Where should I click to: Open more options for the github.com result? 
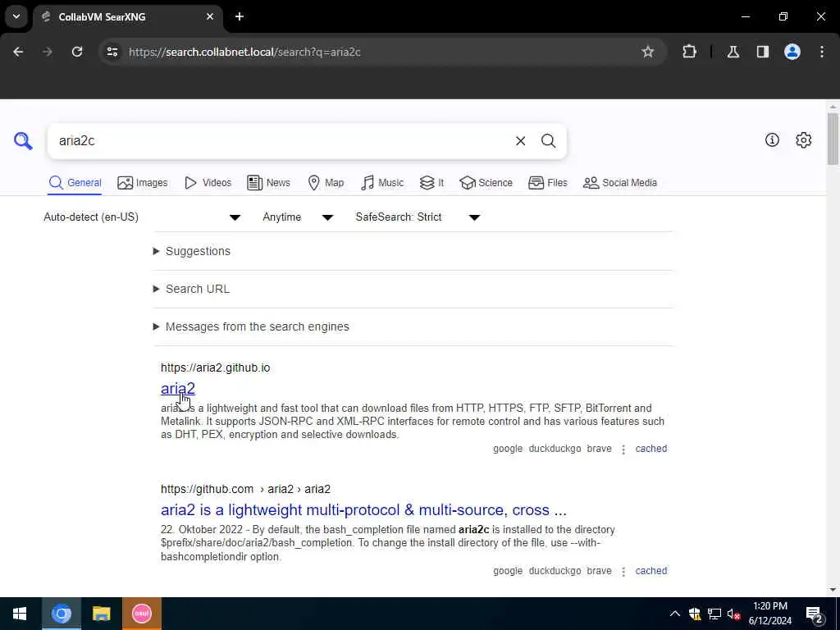point(623,571)
